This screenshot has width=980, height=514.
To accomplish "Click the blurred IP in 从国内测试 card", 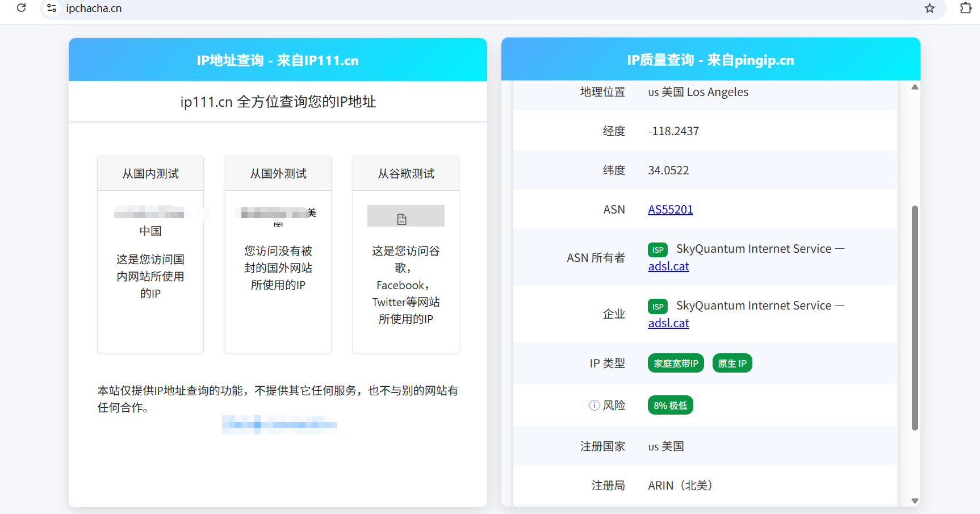I will click(149, 212).
